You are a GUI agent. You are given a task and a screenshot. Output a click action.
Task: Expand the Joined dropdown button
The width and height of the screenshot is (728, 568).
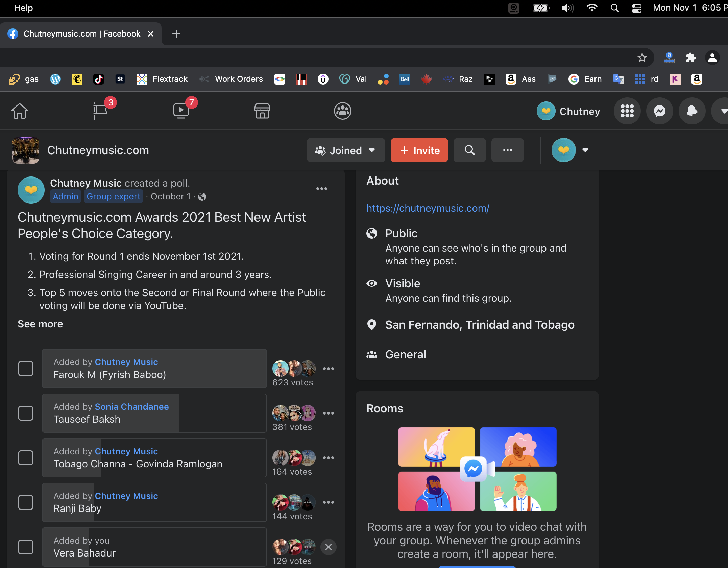[x=345, y=150]
